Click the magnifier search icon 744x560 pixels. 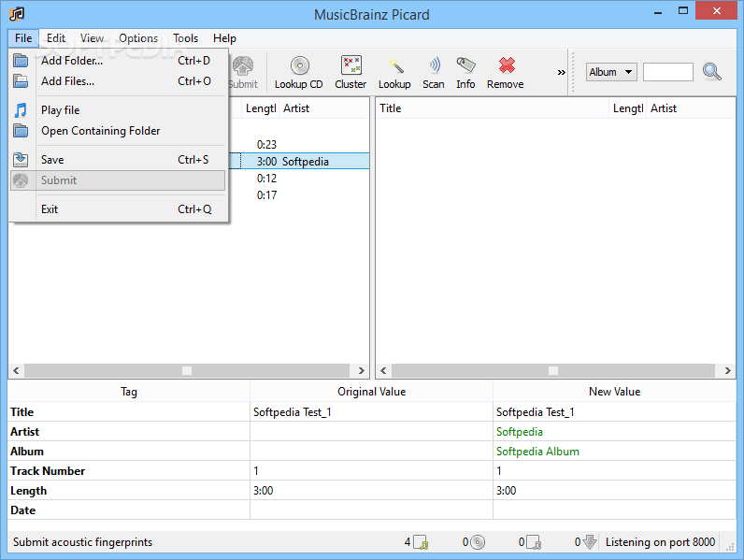click(711, 72)
